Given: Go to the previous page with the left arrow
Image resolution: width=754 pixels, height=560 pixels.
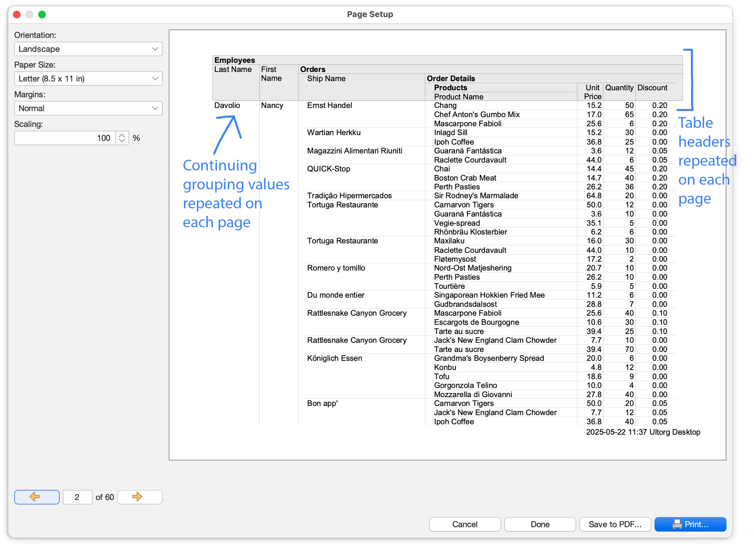Looking at the screenshot, I should pyautogui.click(x=37, y=497).
